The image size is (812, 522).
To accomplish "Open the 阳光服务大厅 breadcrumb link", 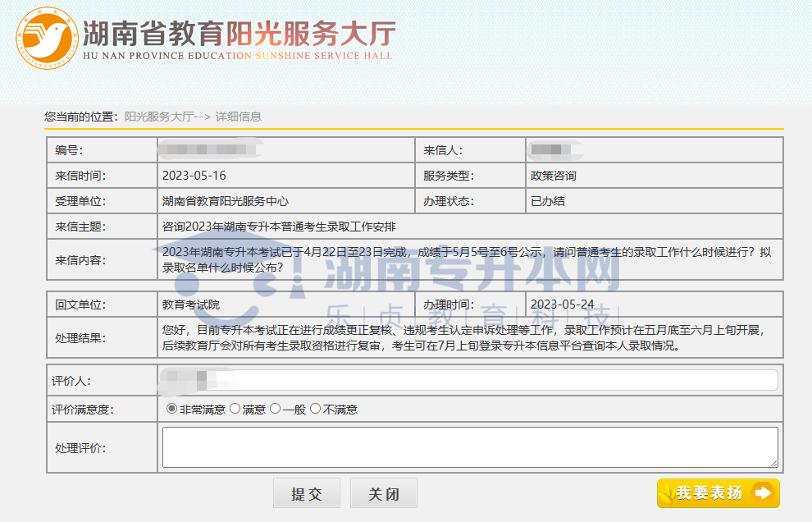I will click(x=158, y=117).
